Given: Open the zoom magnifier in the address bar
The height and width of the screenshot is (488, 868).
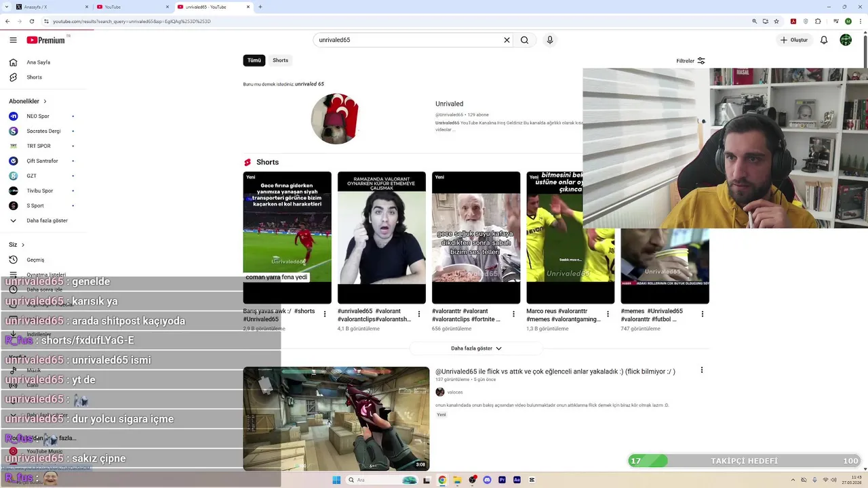Looking at the screenshot, I should coord(755,21).
